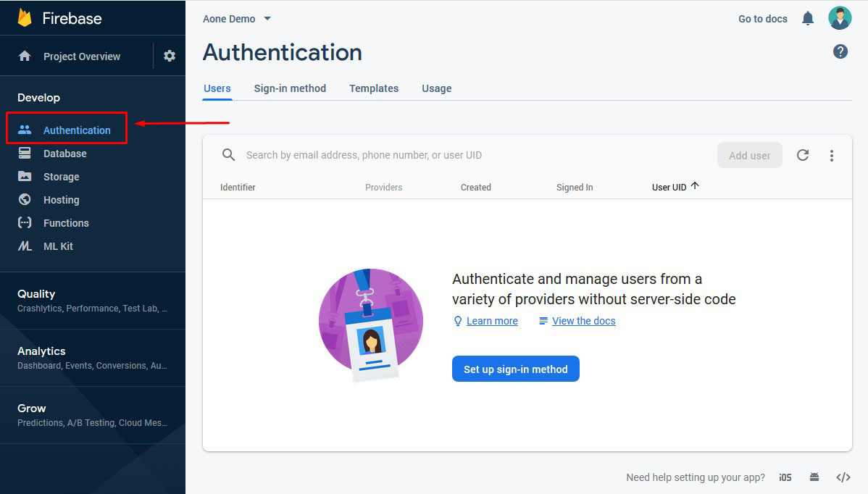Click the ID badge illustration
The width and height of the screenshot is (868, 494).
(x=371, y=325)
